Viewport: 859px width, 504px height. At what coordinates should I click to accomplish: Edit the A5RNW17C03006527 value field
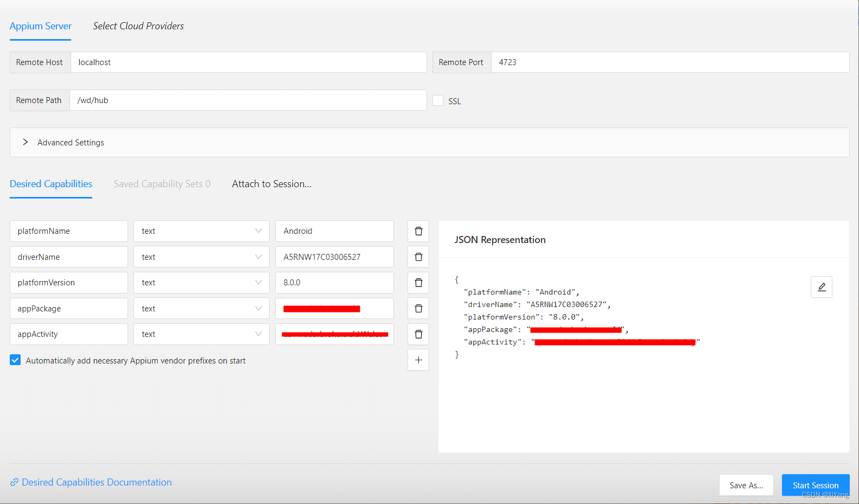point(334,257)
